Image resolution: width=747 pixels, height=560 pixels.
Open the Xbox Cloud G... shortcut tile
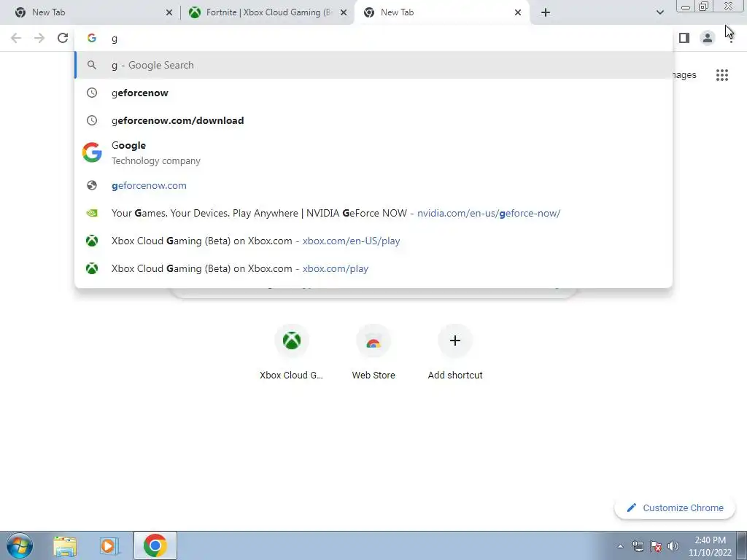[292, 352]
